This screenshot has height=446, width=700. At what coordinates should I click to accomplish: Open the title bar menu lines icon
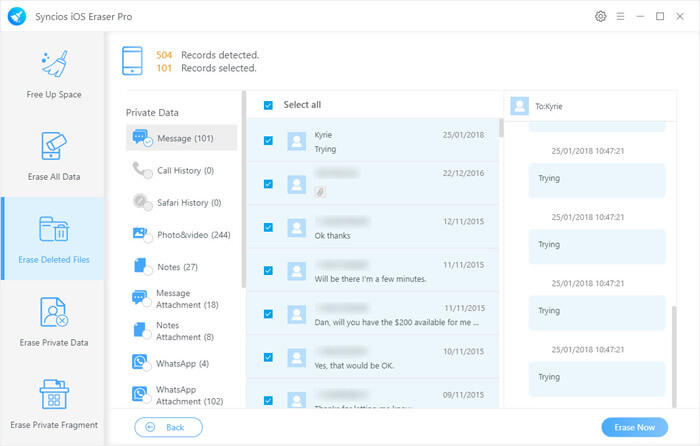pos(620,17)
